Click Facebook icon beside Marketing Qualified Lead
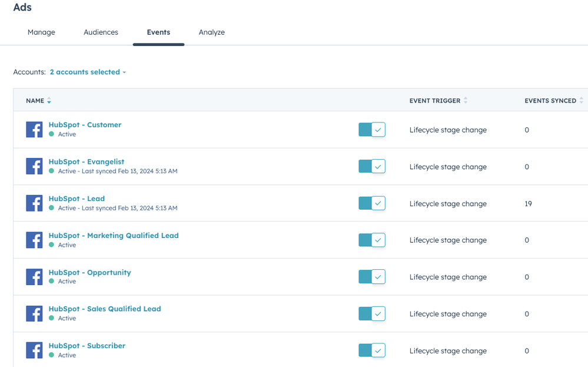This screenshot has width=588, height=367. point(34,240)
